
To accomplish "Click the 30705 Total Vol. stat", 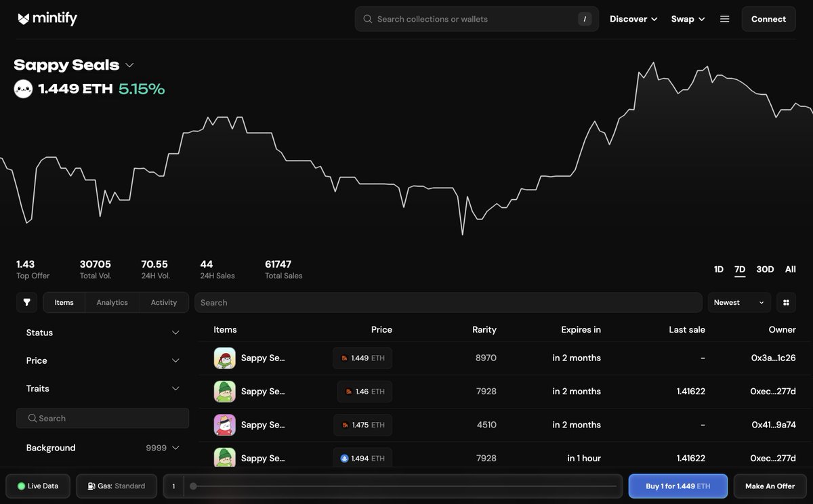I will pyautogui.click(x=96, y=269).
